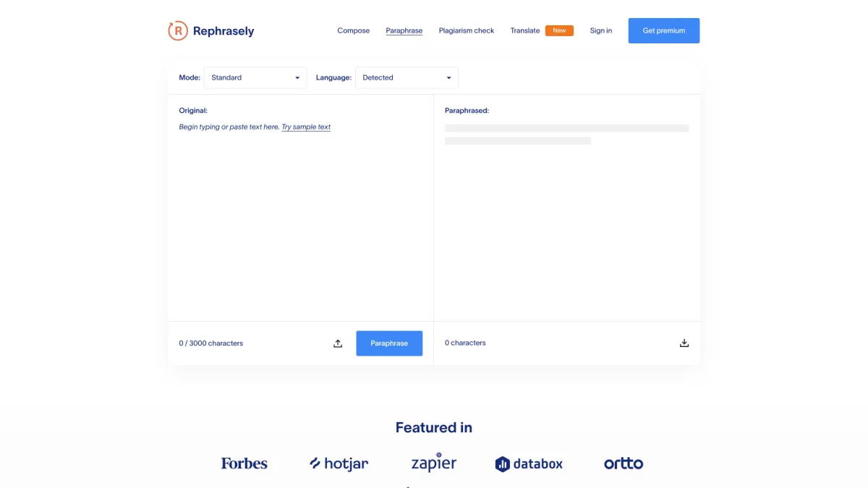
Task: Click the Sign in link
Action: [600, 30]
